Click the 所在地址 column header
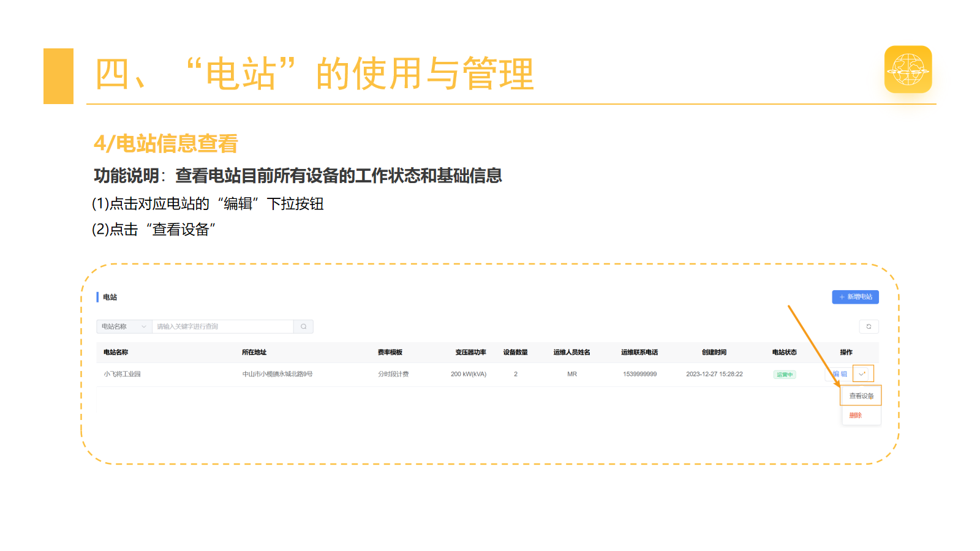This screenshot has width=980, height=551. click(x=254, y=352)
